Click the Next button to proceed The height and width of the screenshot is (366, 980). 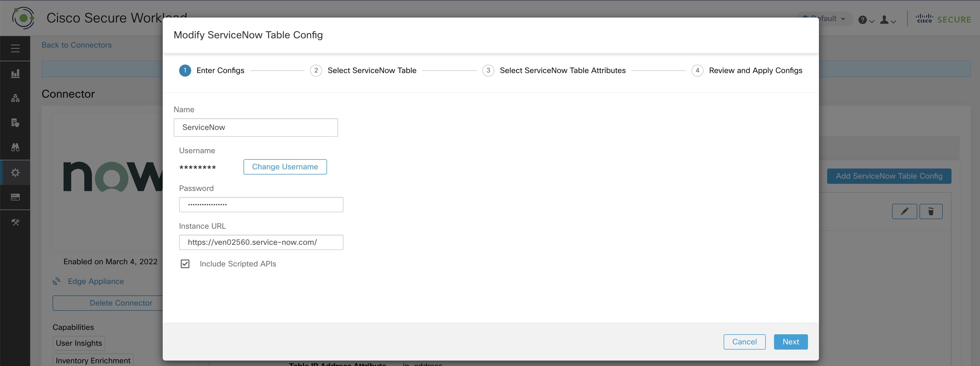790,342
